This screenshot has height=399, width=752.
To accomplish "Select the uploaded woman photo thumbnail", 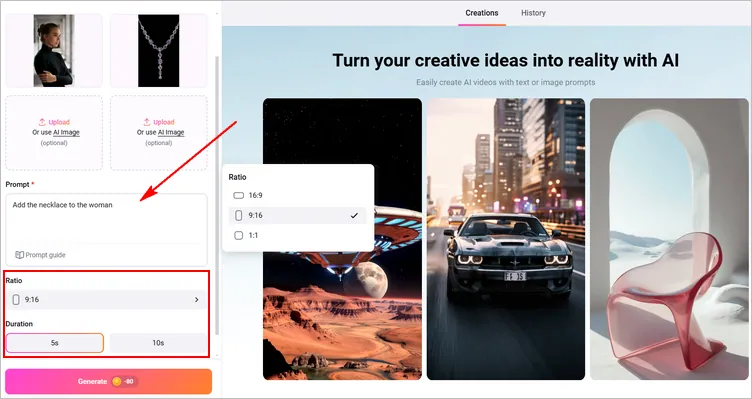I will coord(54,50).
